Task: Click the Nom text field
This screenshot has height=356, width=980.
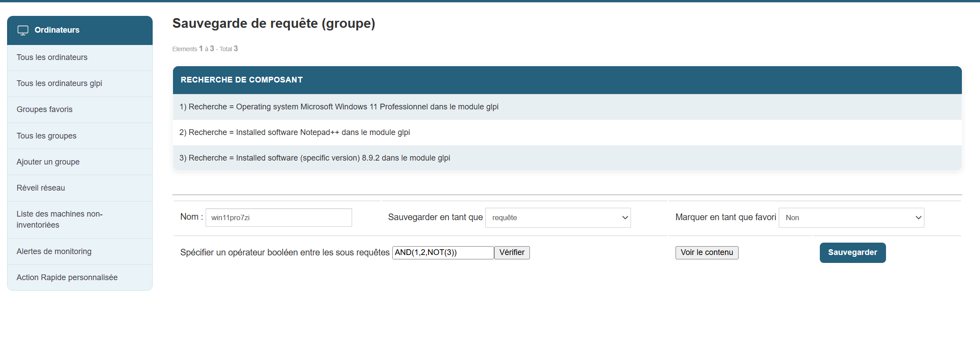Action: [x=278, y=217]
